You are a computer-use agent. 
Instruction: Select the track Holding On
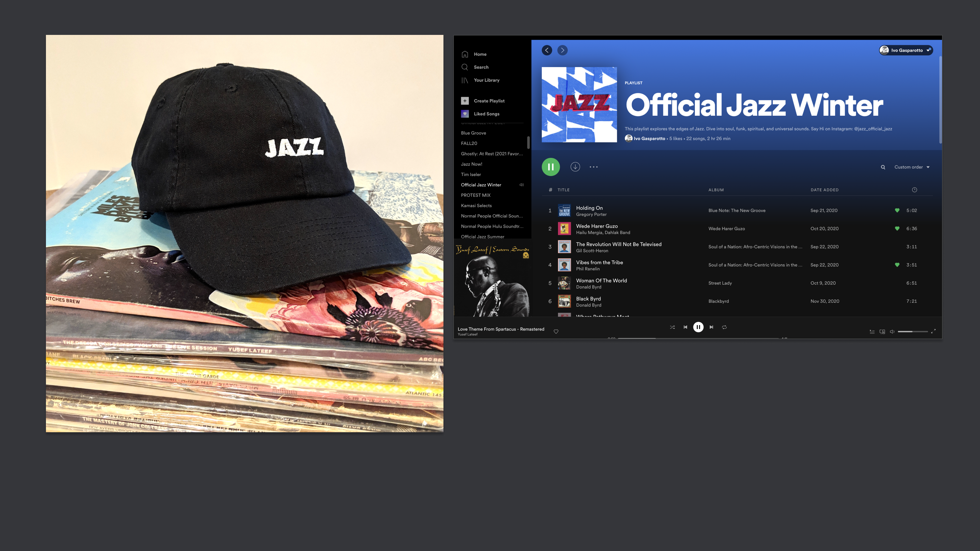pyautogui.click(x=589, y=208)
